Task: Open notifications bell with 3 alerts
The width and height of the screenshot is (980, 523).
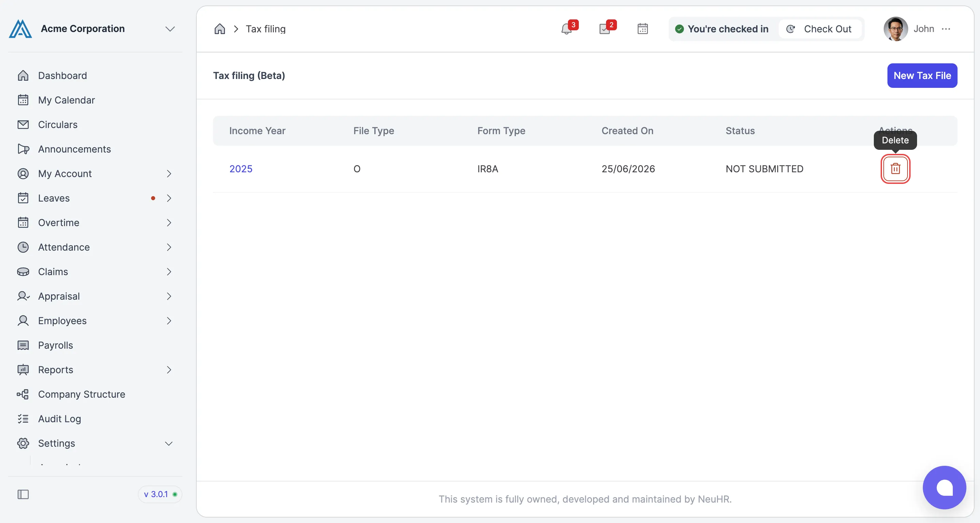Action: click(x=567, y=29)
